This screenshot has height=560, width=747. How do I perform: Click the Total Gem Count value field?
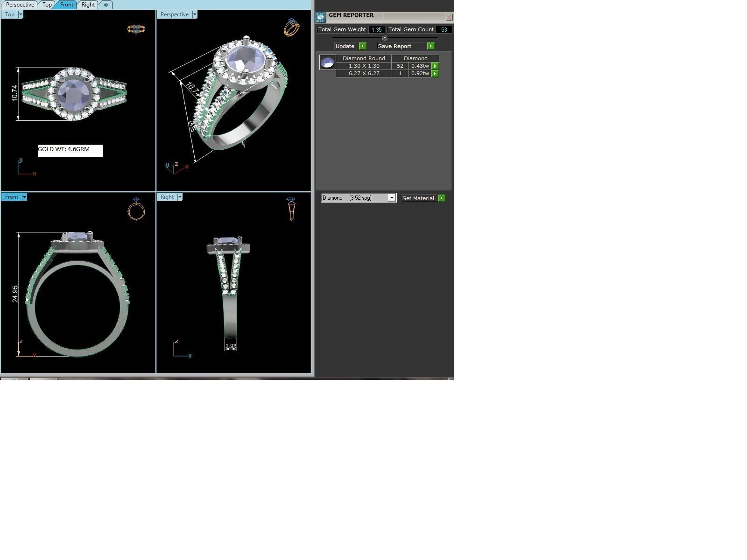(x=444, y=29)
